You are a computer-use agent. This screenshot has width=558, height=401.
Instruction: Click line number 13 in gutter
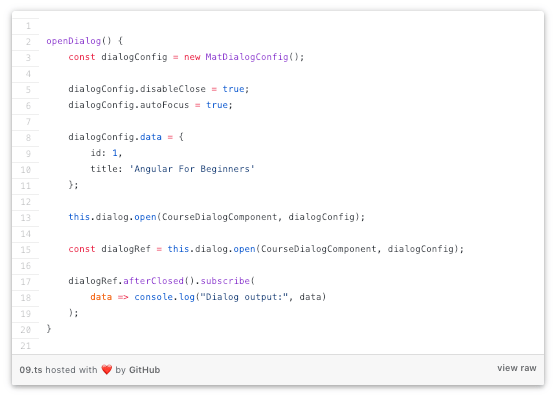tap(26, 218)
